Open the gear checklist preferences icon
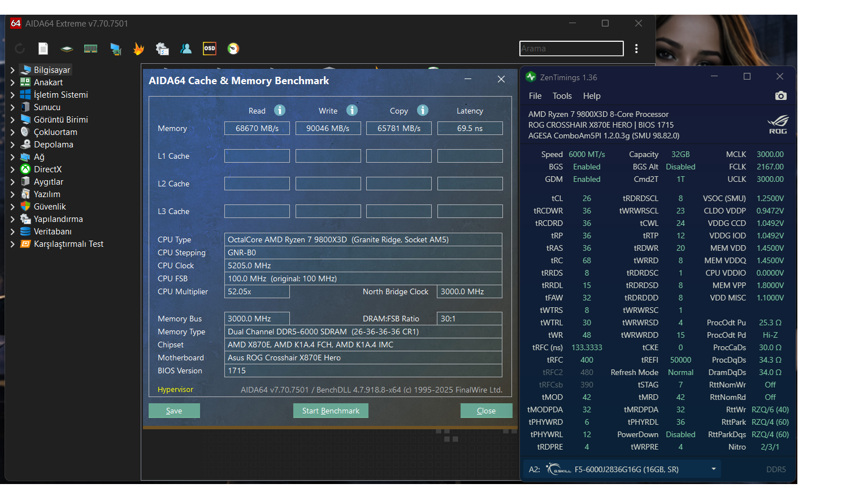Viewport: 868px width, 488px height. click(162, 49)
